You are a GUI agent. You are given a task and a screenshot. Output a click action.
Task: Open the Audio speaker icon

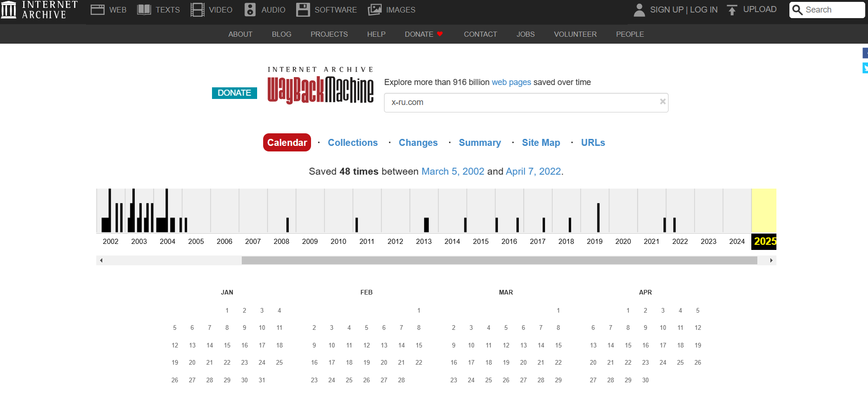[x=250, y=10]
